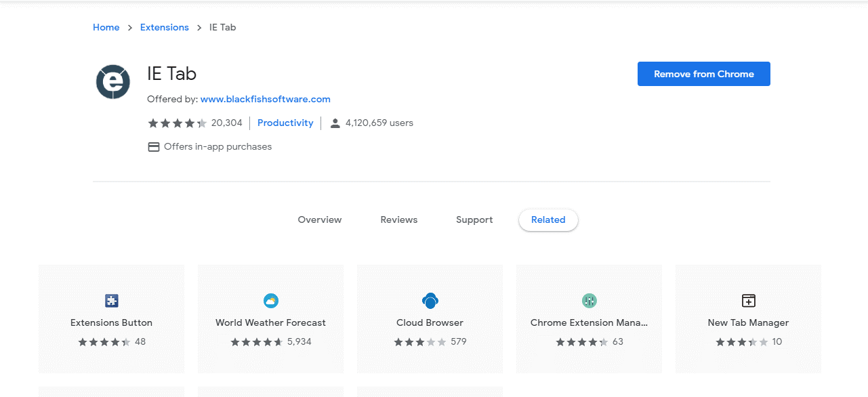Image resolution: width=868 pixels, height=397 pixels.
Task: Open the Extensions Button title text
Action: [x=112, y=323]
